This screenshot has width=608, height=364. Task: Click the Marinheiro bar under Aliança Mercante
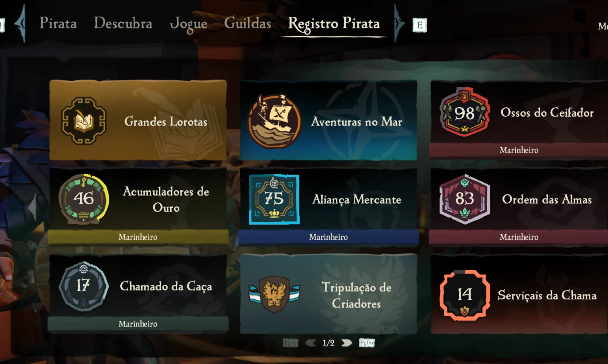coord(328,237)
